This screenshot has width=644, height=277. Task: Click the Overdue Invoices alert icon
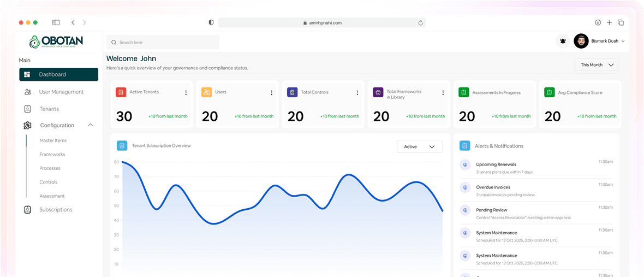465,187
